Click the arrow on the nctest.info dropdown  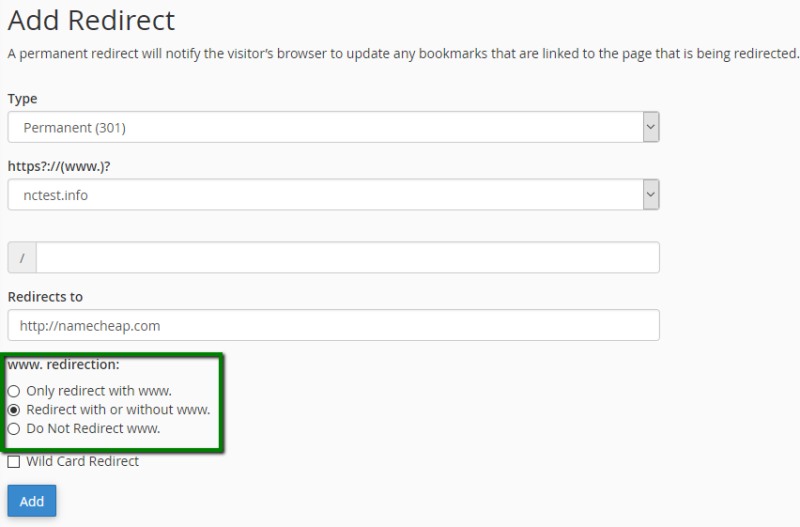point(650,195)
